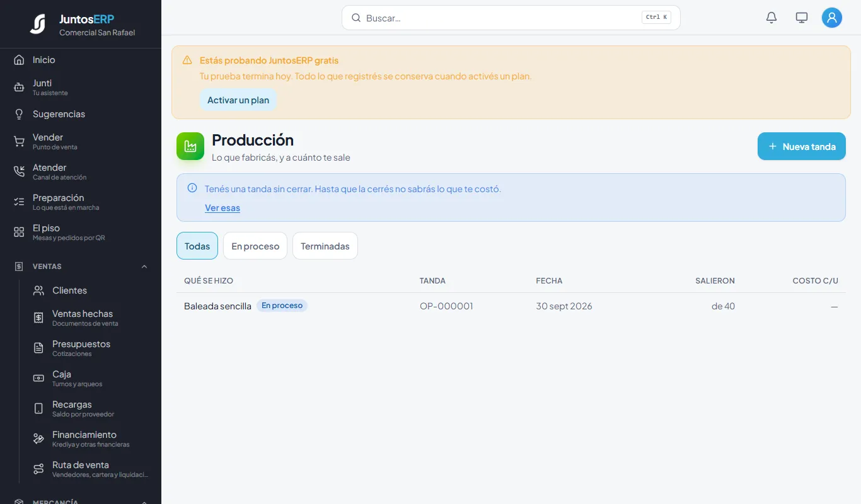Screen dimensions: 861x504
Task: Click the JuntosERP logo
Action: [x=38, y=24]
